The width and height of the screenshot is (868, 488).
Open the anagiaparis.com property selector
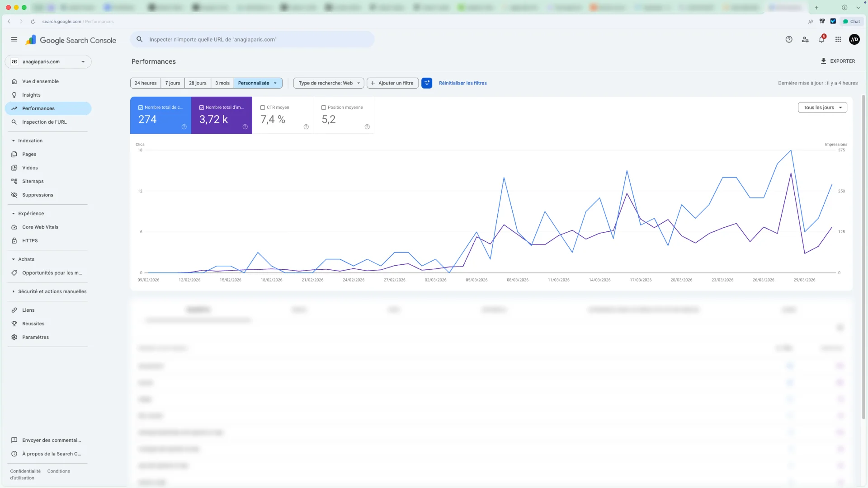click(x=47, y=61)
